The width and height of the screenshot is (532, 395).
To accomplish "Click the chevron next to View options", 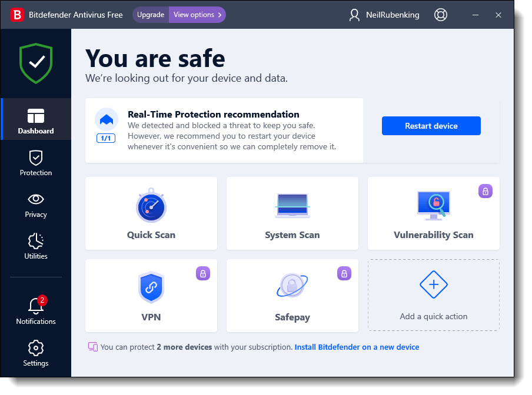I will point(220,15).
